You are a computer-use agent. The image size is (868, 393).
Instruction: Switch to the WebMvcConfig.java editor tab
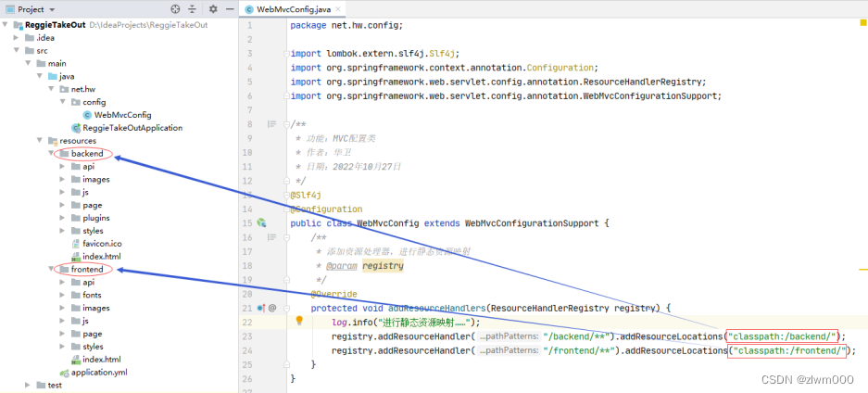click(x=294, y=9)
